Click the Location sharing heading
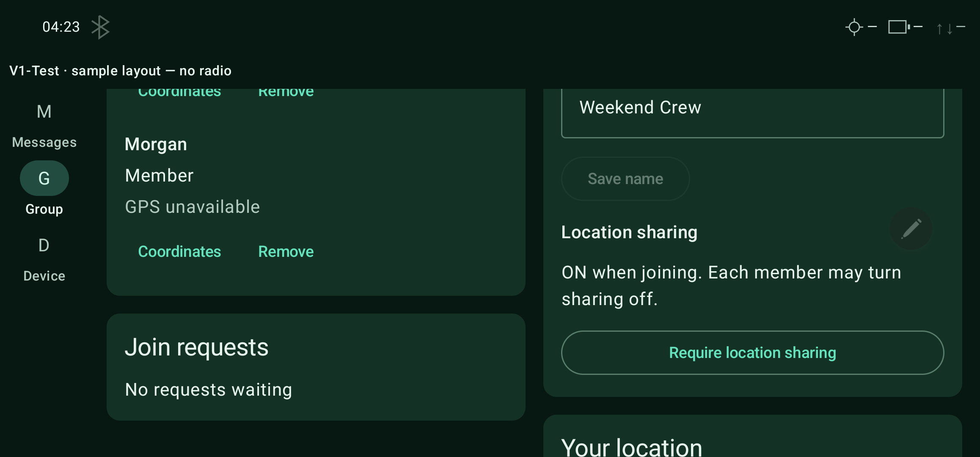 tap(629, 232)
